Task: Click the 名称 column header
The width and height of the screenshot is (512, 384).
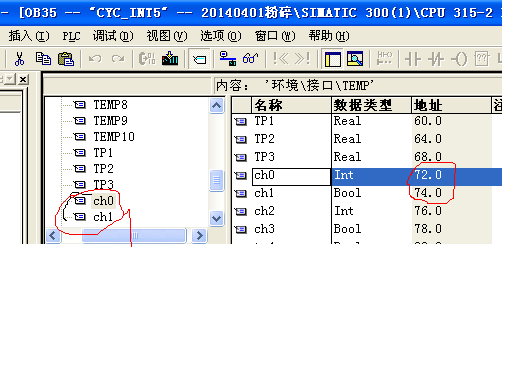Action: point(291,106)
